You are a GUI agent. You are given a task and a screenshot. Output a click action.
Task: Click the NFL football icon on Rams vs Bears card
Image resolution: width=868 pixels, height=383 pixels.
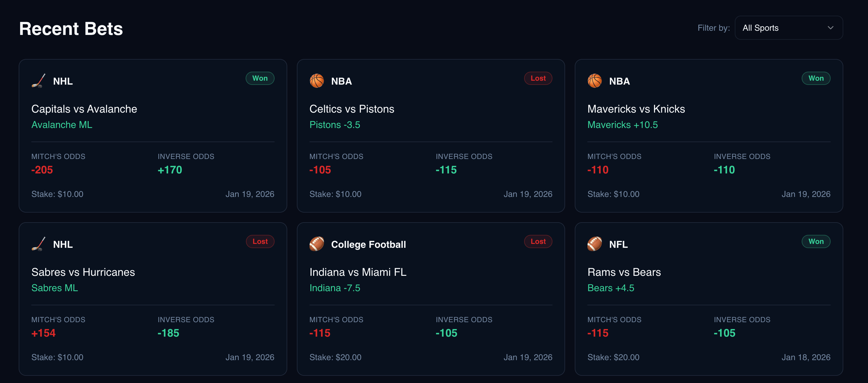[595, 244]
